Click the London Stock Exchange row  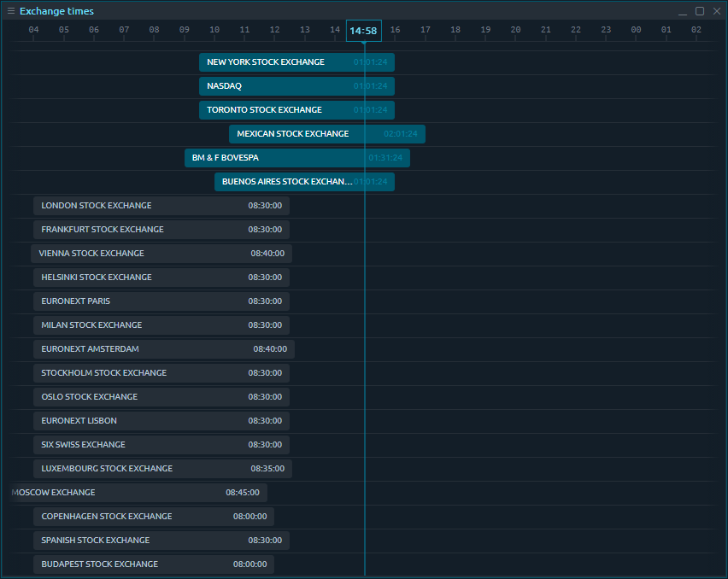pyautogui.click(x=161, y=206)
